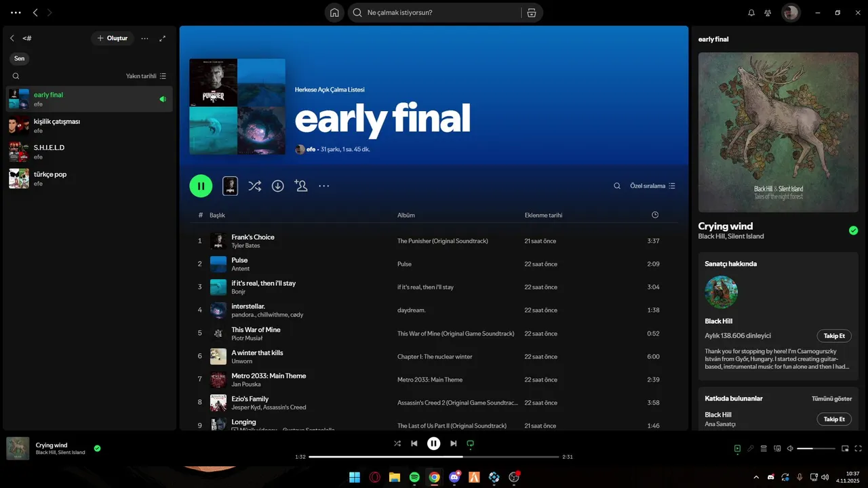Open the Tyler Bates artist link
Viewport: 868px width, 488px height.
point(245,245)
